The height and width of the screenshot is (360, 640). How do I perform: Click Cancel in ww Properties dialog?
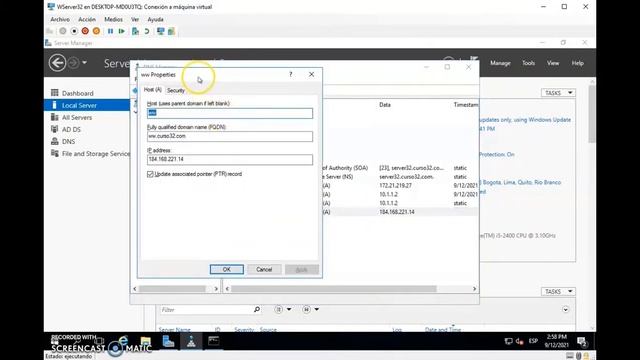264,269
